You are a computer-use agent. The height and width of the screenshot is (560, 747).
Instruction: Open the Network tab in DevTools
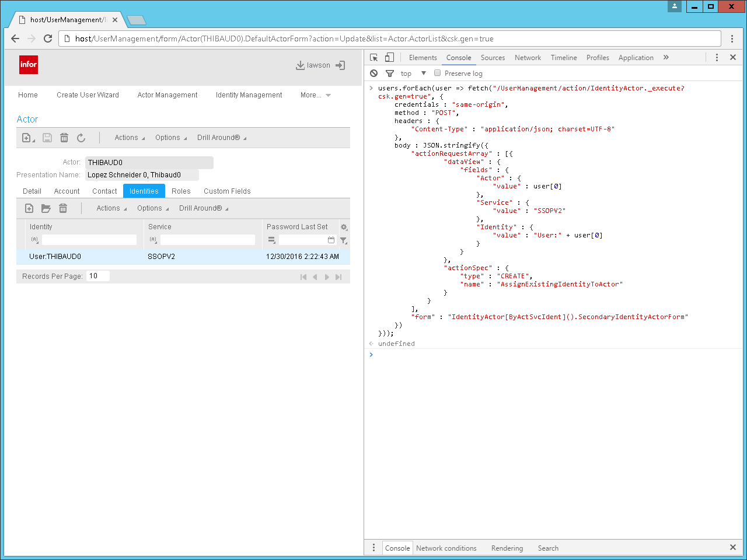pyautogui.click(x=528, y=58)
